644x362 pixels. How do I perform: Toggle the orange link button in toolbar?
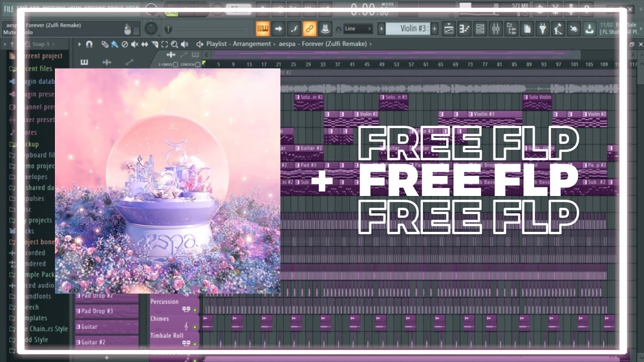pyautogui.click(x=309, y=29)
